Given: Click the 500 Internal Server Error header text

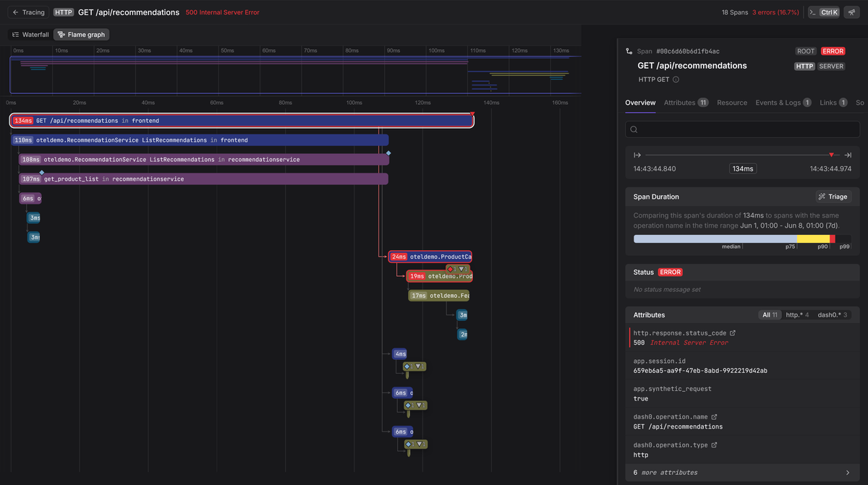Looking at the screenshot, I should point(222,12).
